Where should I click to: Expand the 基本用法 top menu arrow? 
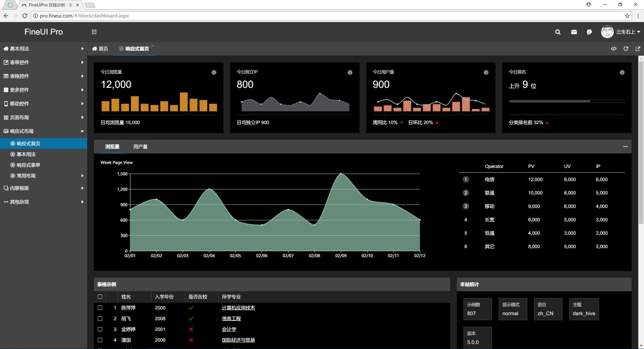(82, 49)
